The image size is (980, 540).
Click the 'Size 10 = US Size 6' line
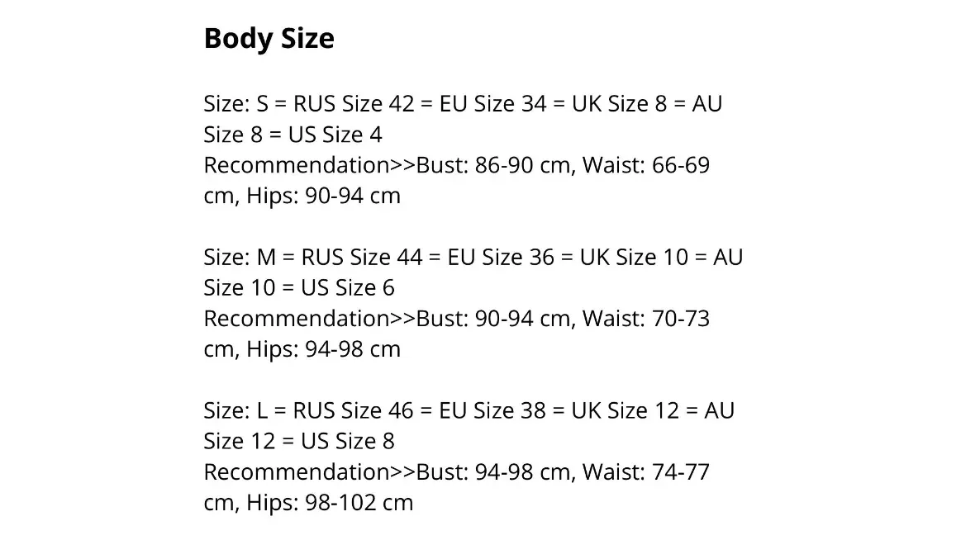299,288
